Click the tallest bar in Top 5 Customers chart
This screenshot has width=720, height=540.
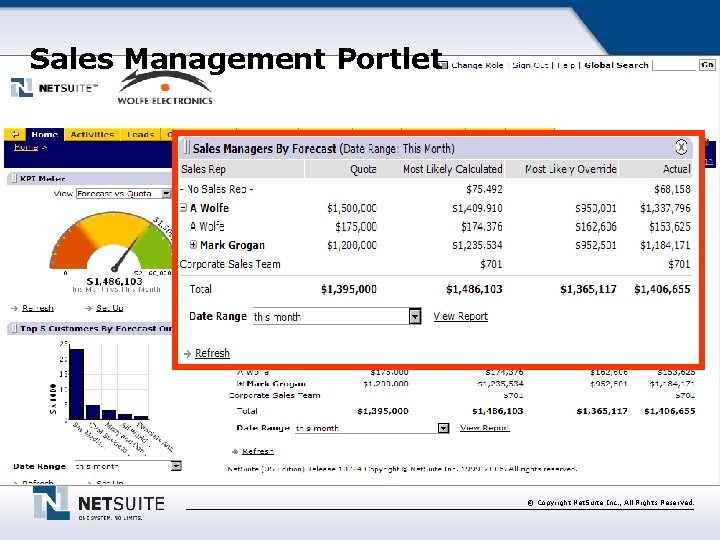77,384
